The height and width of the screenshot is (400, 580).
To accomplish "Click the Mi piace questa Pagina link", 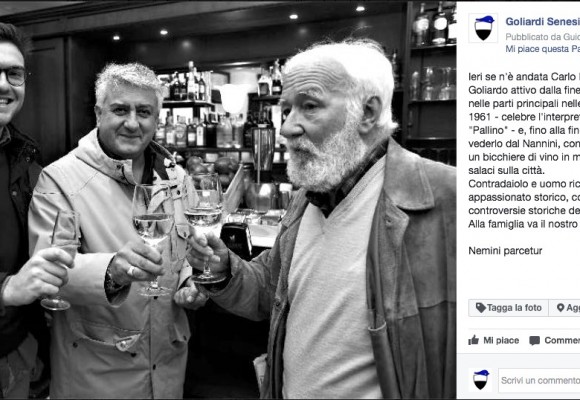I will tap(543, 49).
